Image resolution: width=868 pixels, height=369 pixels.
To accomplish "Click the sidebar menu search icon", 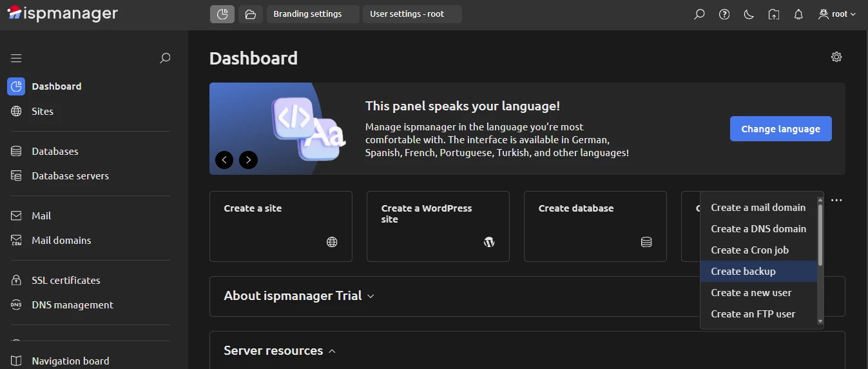I will (x=165, y=58).
